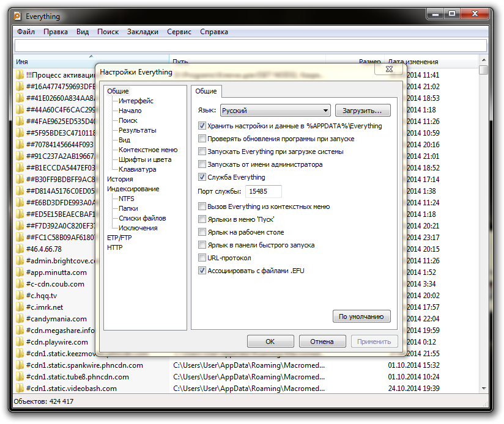Open the Закладки menu

point(143,32)
